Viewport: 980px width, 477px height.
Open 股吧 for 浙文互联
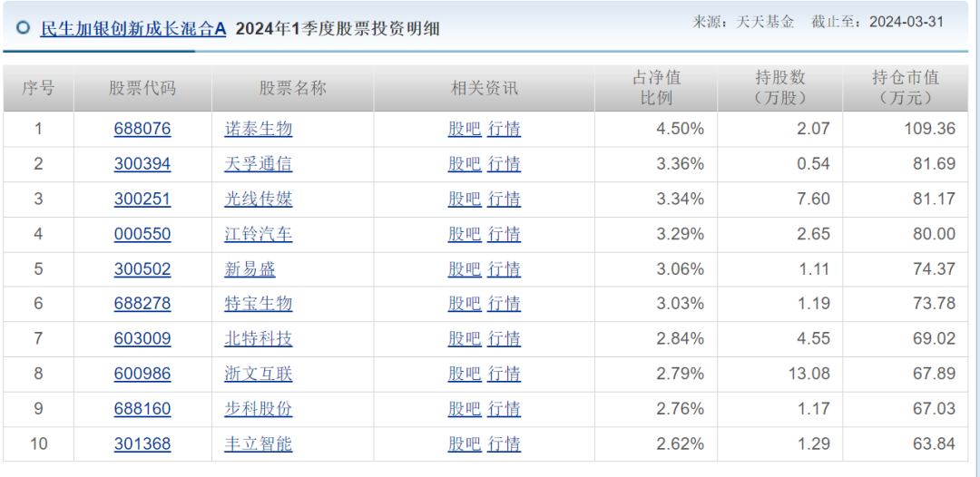[x=465, y=374]
